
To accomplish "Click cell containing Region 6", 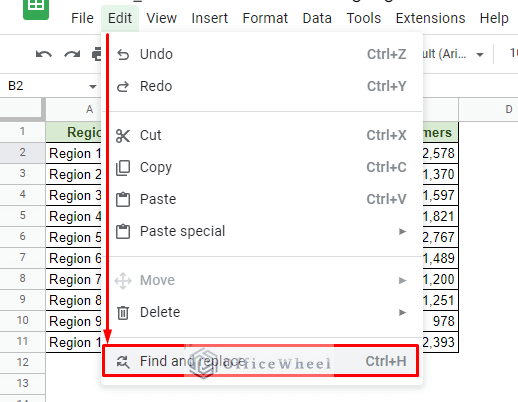I will click(74, 258).
